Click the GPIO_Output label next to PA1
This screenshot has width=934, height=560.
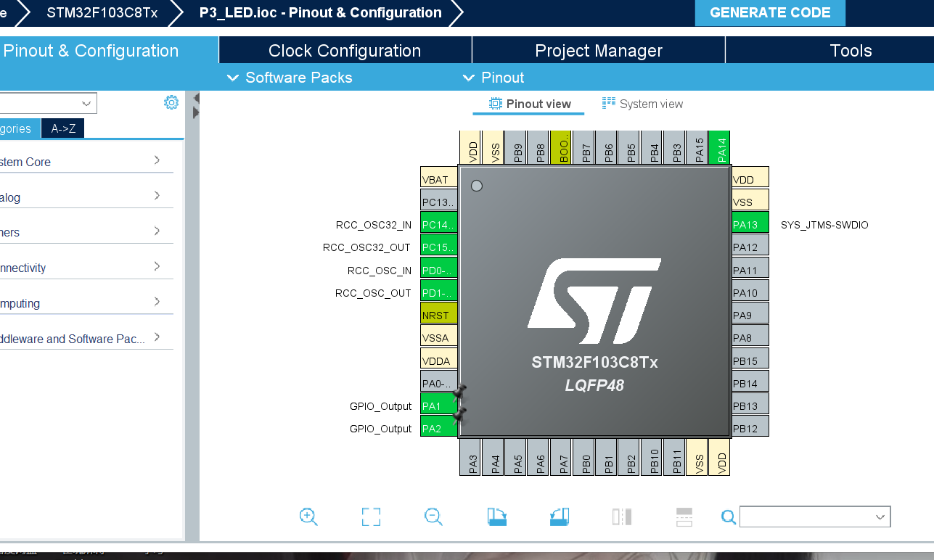click(x=380, y=406)
